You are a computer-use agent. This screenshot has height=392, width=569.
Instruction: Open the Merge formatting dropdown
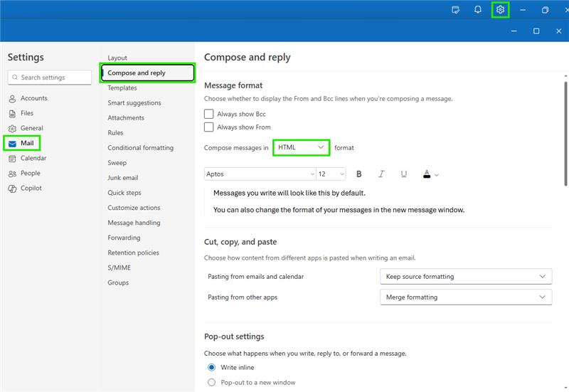[x=466, y=297]
